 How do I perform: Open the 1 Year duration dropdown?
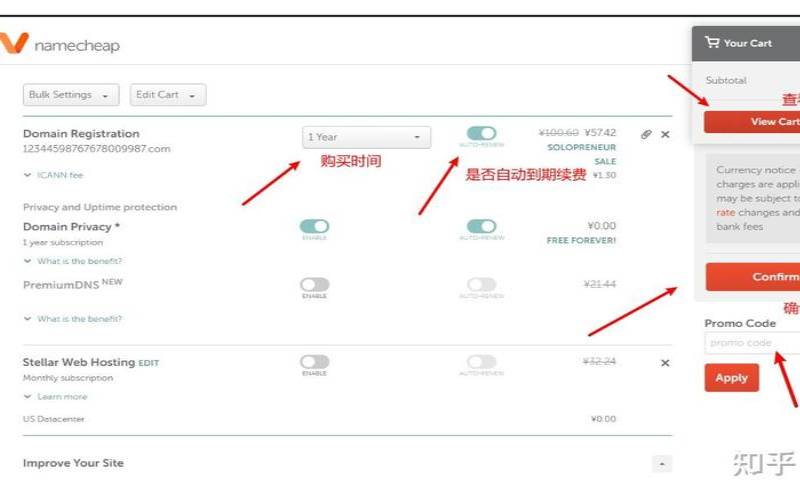coord(366,137)
